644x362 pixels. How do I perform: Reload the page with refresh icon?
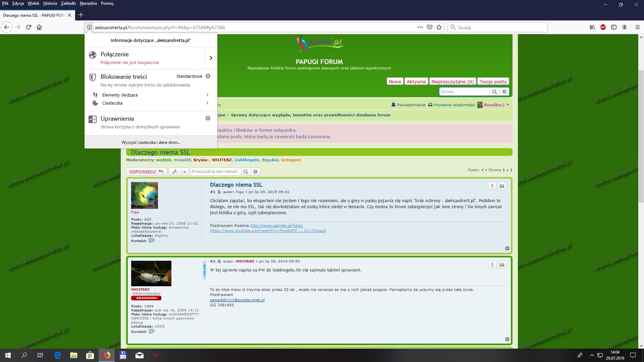click(x=29, y=27)
